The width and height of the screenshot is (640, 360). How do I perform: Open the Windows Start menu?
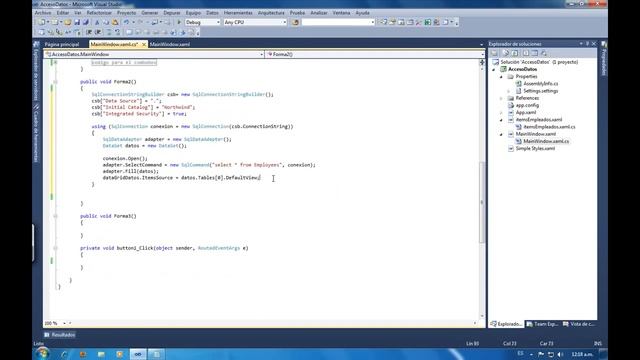(42, 353)
